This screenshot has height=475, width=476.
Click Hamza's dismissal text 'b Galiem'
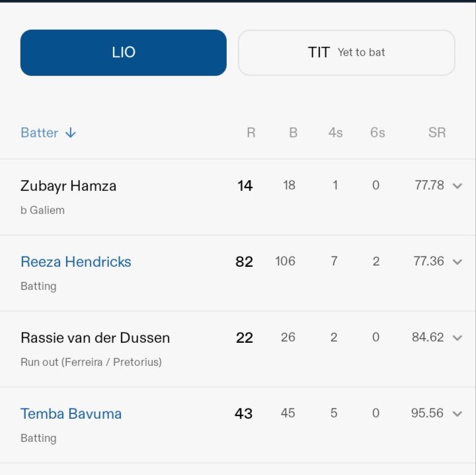click(x=43, y=210)
